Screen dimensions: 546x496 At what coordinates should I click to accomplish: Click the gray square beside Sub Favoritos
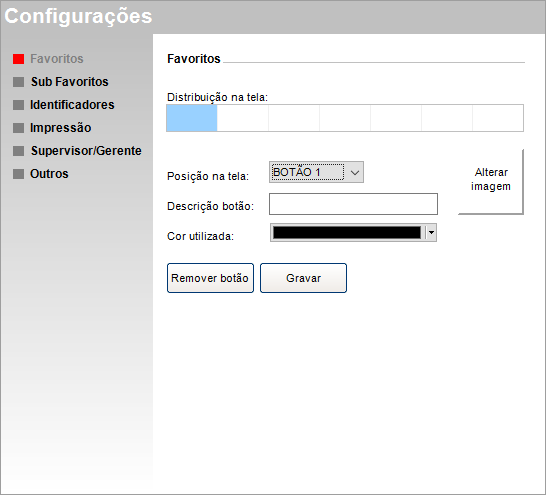point(18,82)
